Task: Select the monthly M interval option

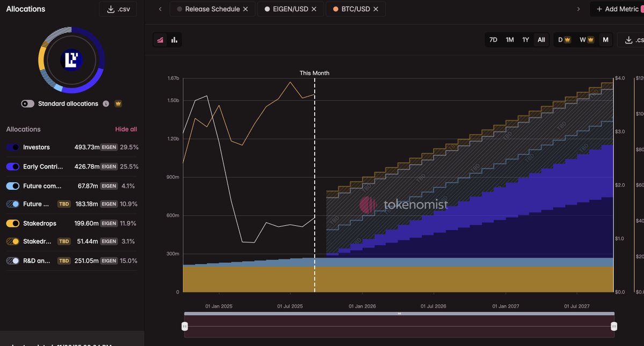Action: pyautogui.click(x=605, y=40)
